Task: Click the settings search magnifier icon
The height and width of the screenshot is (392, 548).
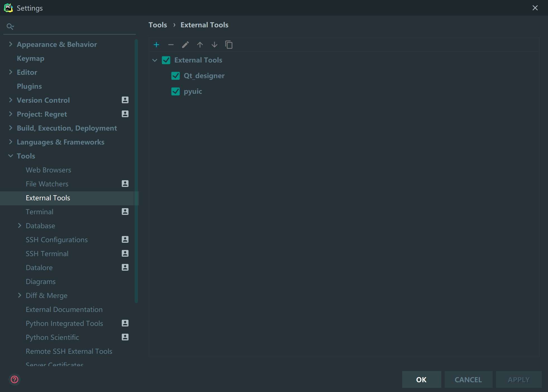Action: point(10,27)
